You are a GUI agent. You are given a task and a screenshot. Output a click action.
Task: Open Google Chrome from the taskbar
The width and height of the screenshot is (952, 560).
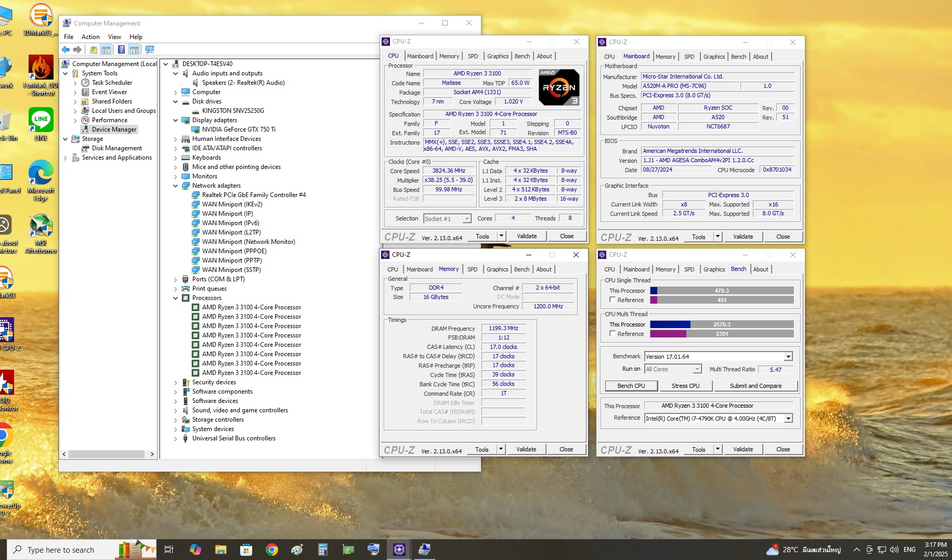(271, 550)
